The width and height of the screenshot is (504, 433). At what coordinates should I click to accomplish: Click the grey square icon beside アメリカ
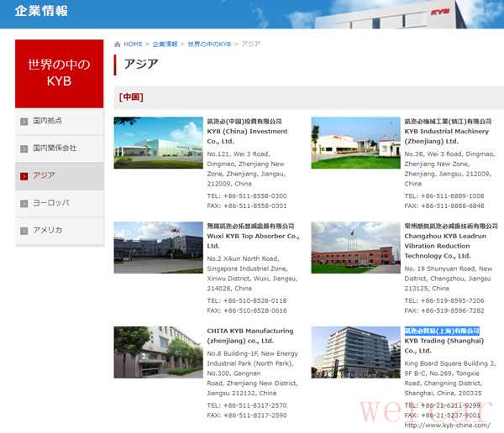[x=24, y=231]
